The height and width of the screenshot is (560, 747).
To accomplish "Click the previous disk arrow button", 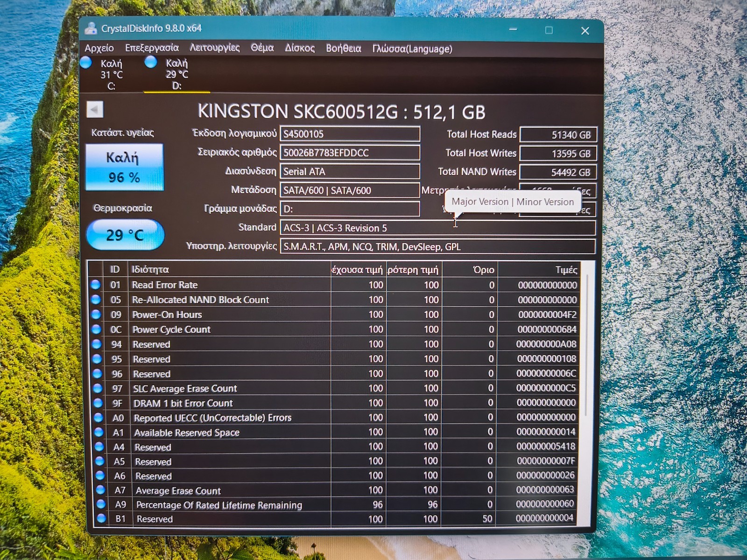I will click(x=95, y=110).
